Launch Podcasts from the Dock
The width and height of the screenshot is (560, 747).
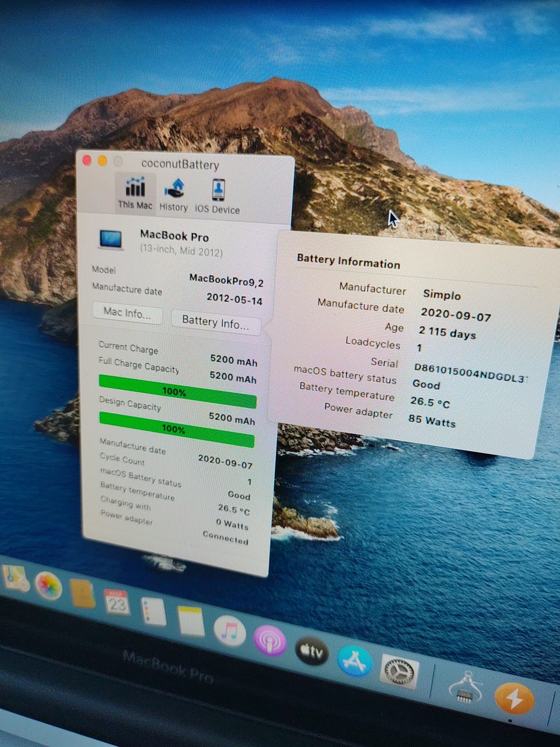[269, 642]
